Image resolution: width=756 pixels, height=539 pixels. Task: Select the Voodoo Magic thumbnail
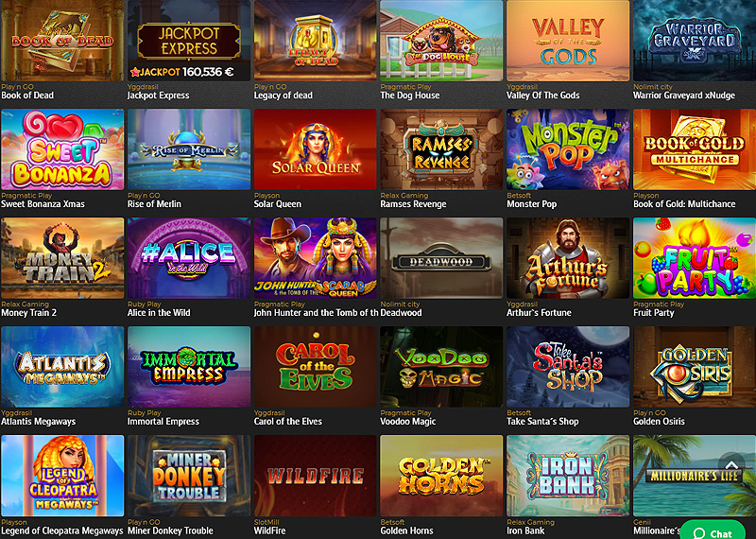pyautogui.click(x=441, y=367)
